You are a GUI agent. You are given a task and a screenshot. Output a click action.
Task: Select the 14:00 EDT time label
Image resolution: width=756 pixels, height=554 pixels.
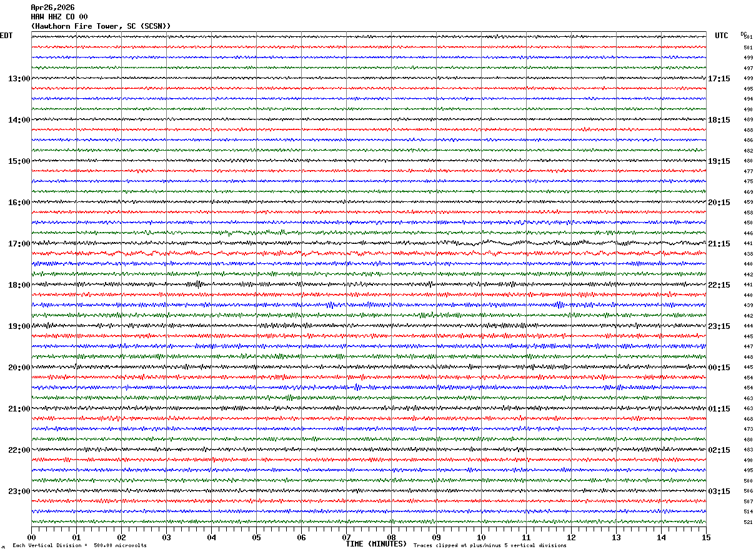(19, 120)
